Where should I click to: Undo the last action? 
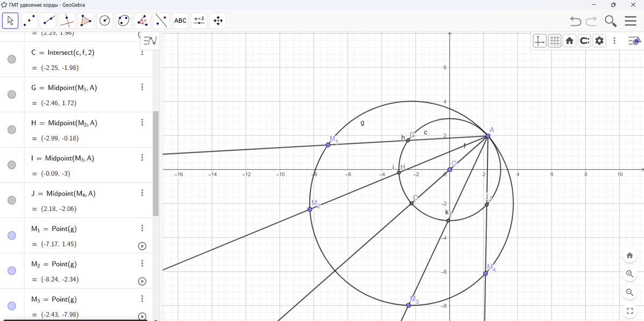coord(575,21)
